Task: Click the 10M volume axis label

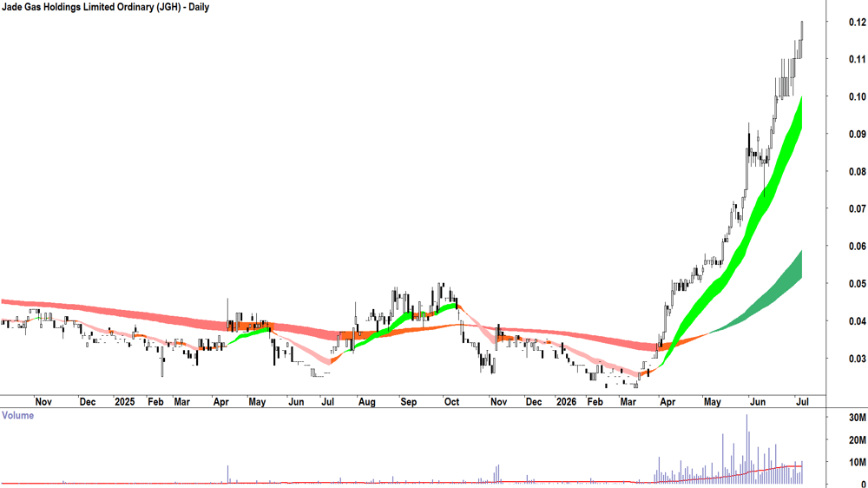Action: tap(857, 463)
